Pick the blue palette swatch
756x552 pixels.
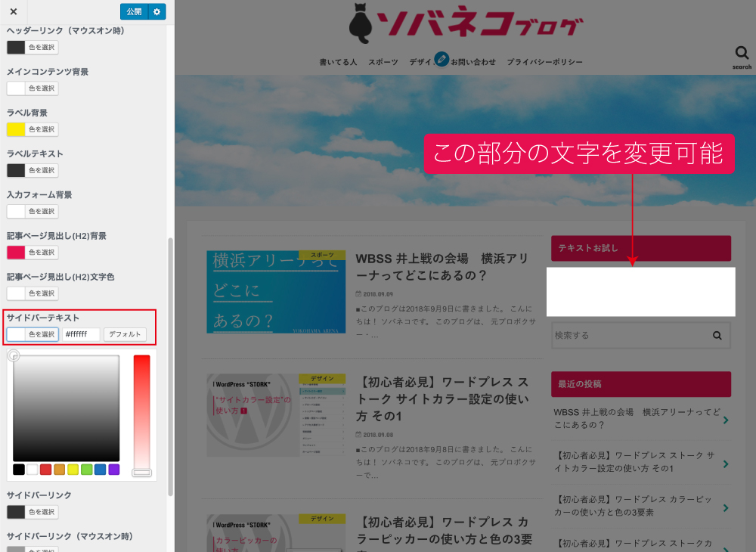[x=101, y=469]
